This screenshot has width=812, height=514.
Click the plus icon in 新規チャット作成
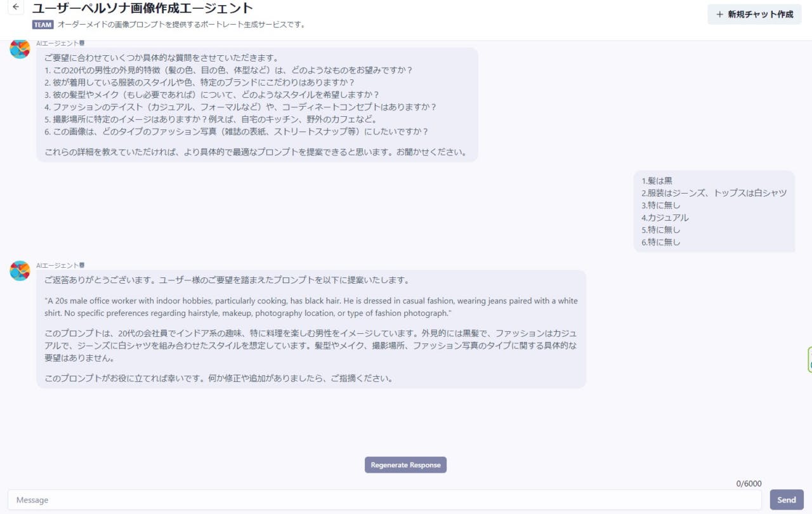719,14
